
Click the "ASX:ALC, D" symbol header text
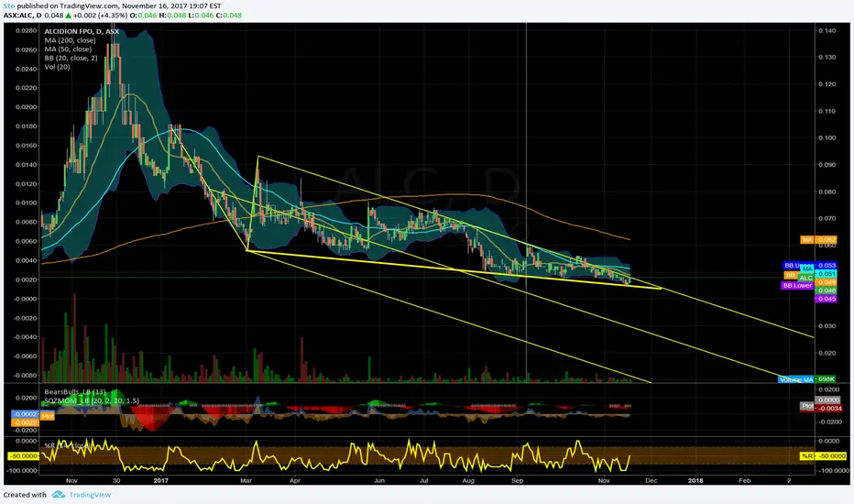[x=22, y=16]
